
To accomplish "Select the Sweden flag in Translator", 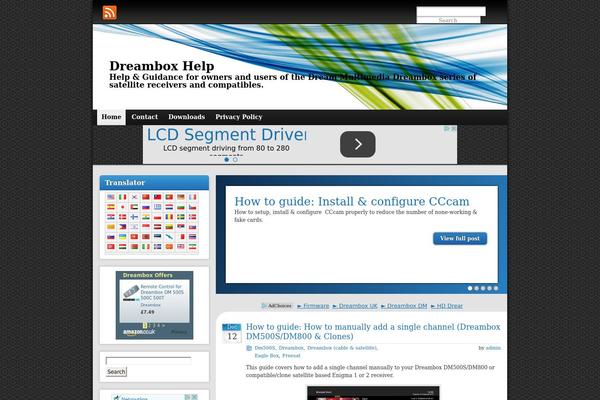I will tap(181, 217).
